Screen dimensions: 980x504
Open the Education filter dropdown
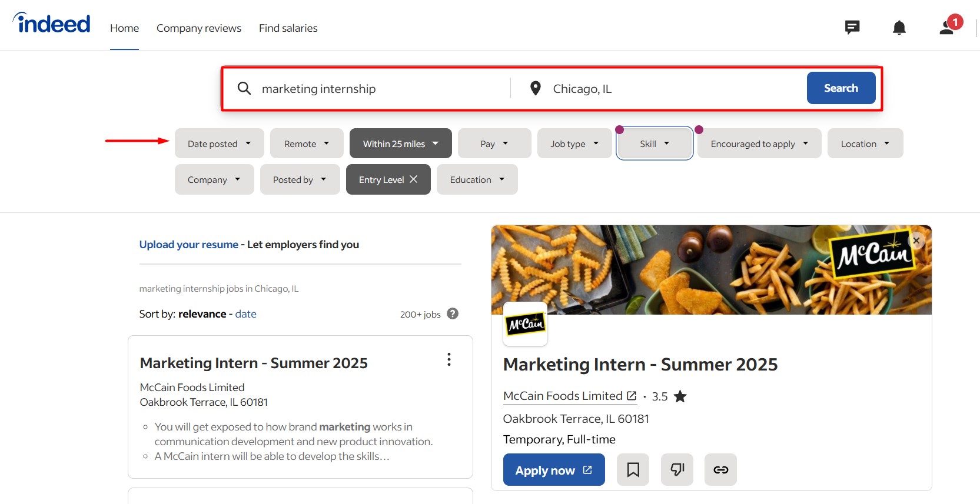(477, 179)
